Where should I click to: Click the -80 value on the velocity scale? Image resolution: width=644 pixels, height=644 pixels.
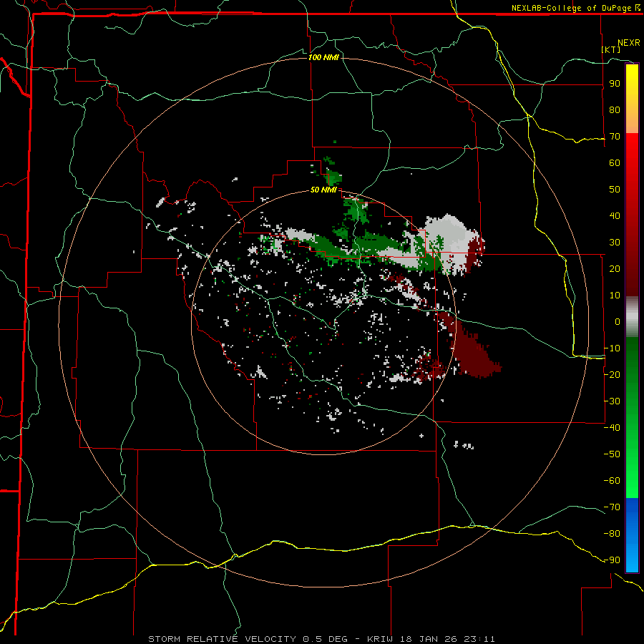612,534
